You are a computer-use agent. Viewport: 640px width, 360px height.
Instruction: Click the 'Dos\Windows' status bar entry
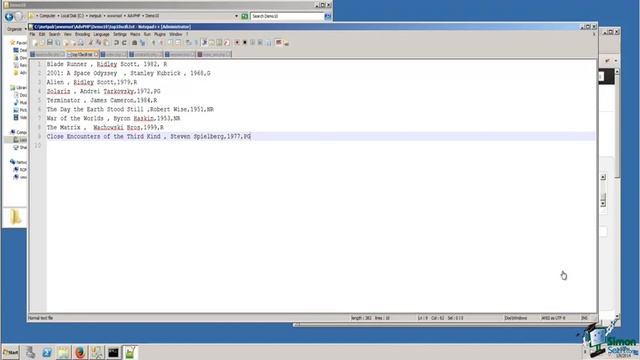(x=516, y=318)
